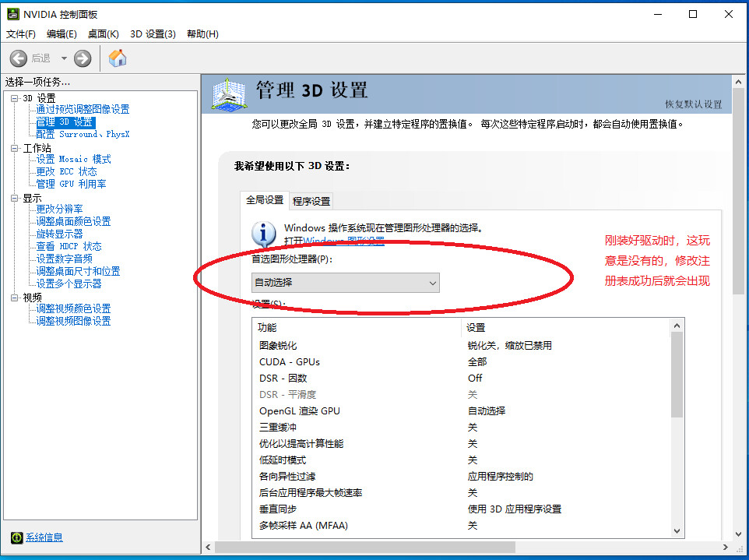The image size is (749, 560).
Task: Click the forward arrow icon in toolbar
Action: point(83,58)
